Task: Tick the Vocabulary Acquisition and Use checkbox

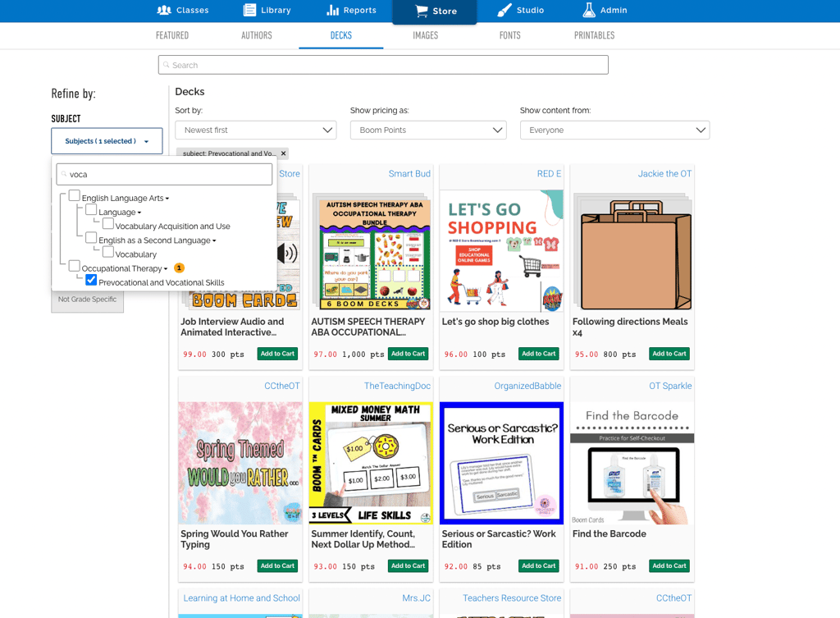Action: click(108, 224)
